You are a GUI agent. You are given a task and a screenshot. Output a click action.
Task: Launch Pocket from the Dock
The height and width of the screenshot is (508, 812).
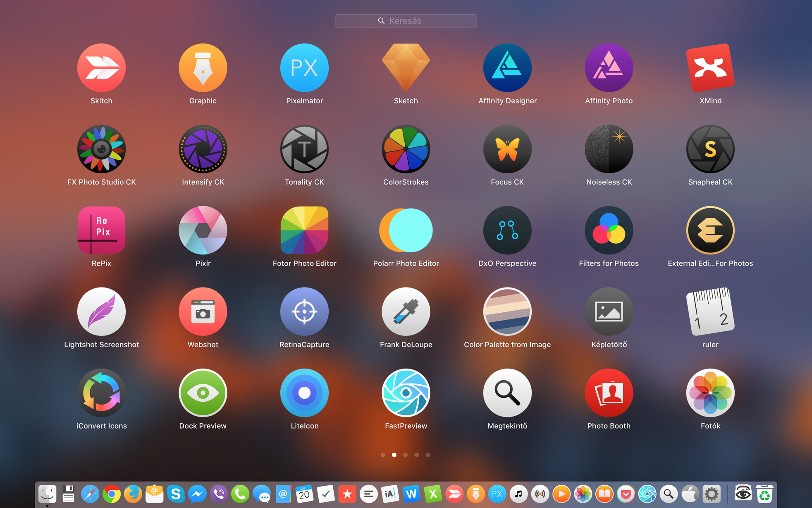click(x=626, y=494)
